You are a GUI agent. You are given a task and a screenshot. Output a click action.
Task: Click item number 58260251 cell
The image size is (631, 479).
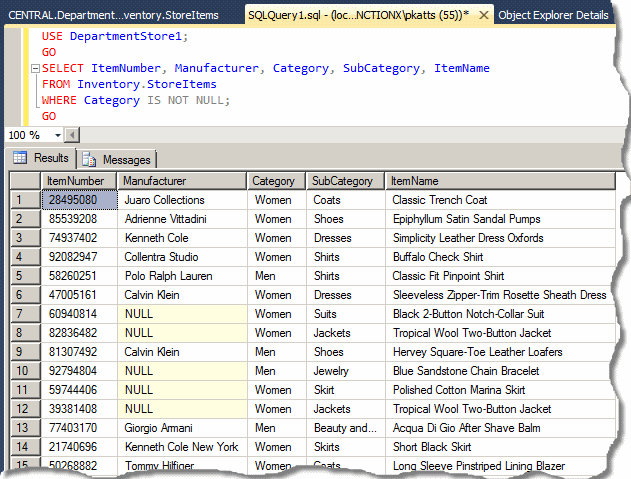coord(80,276)
